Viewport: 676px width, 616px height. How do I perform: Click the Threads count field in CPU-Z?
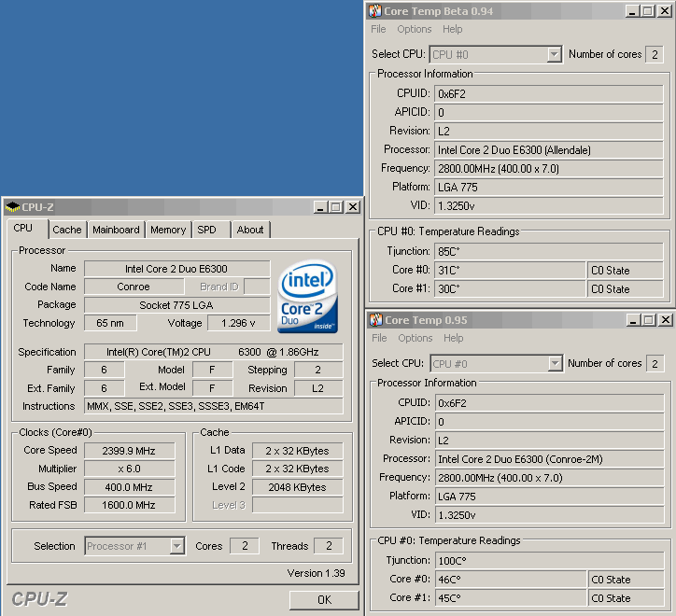[329, 546]
